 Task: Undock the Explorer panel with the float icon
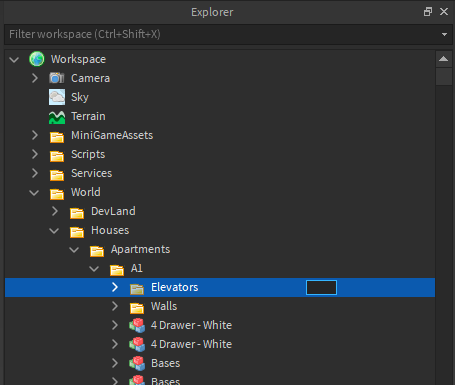point(428,12)
